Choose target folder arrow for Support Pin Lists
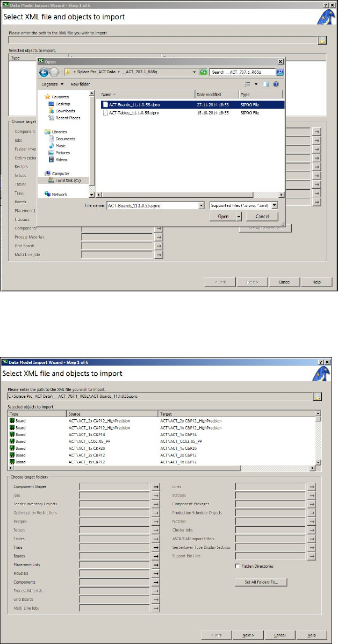The image size is (338, 644). tap(312, 556)
